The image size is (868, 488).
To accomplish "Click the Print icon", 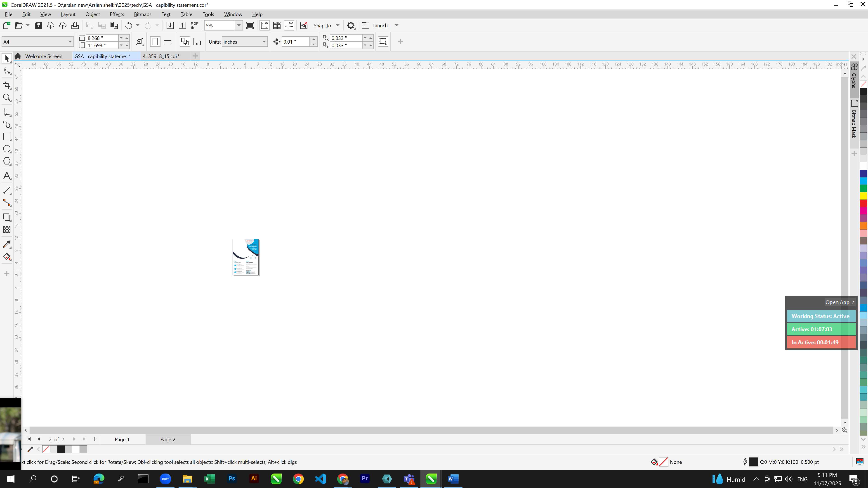I will (x=75, y=26).
